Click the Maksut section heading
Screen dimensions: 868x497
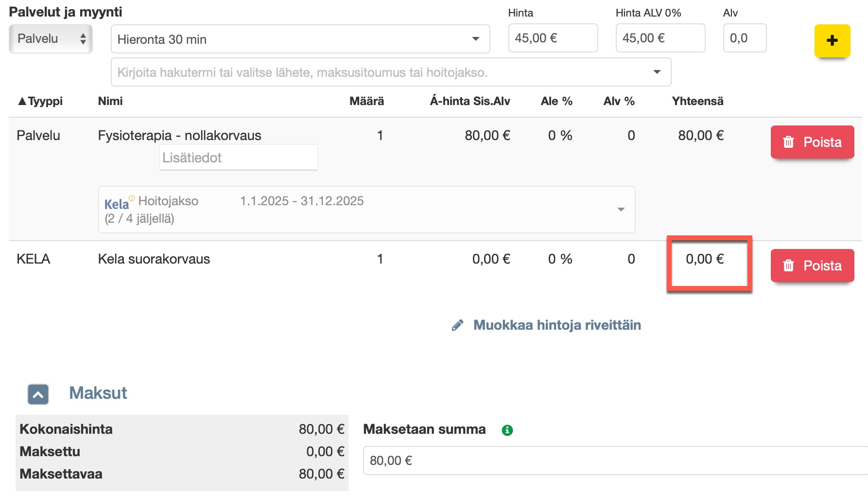click(98, 393)
